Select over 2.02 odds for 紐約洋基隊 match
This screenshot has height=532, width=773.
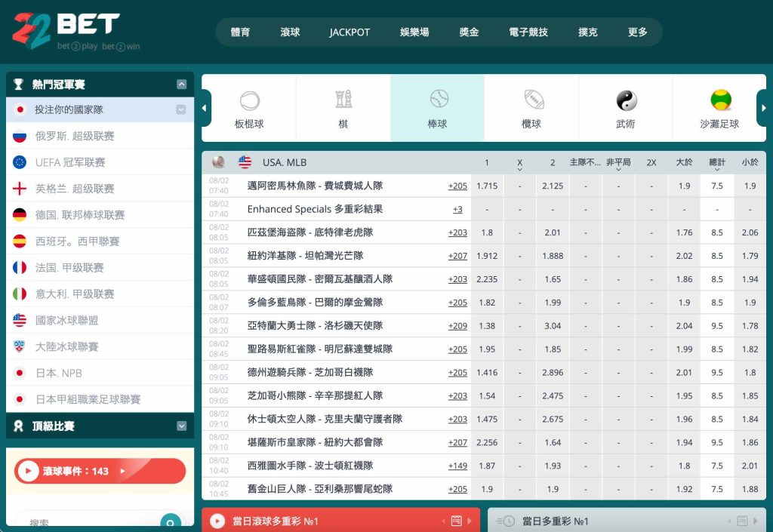click(684, 256)
